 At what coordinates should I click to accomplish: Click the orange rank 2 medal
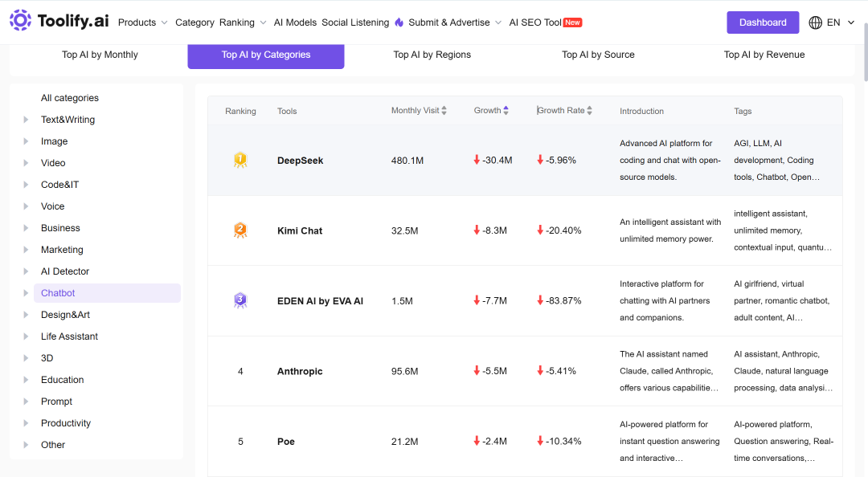tap(240, 230)
